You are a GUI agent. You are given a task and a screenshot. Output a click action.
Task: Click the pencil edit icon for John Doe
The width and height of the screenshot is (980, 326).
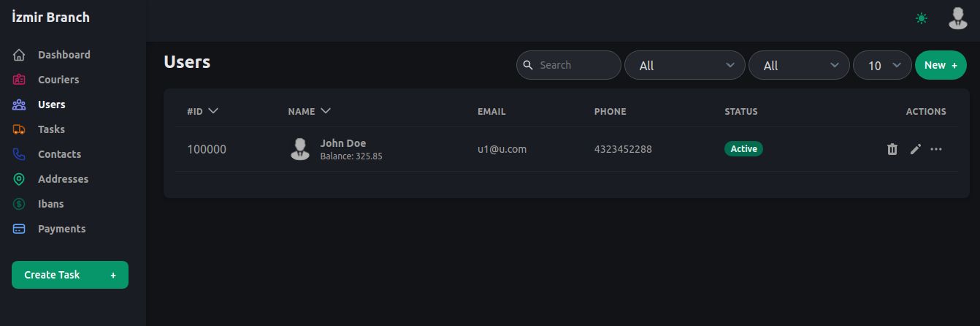915,149
